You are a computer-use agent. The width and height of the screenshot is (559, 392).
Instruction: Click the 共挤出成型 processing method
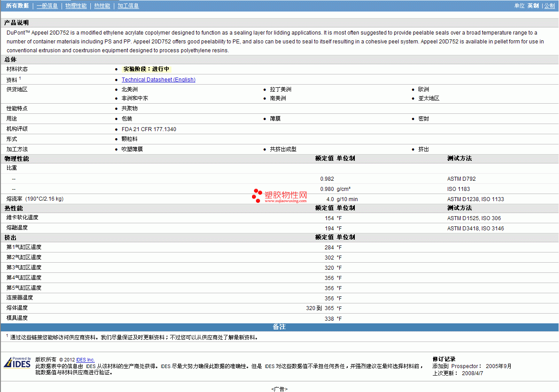coord(283,149)
